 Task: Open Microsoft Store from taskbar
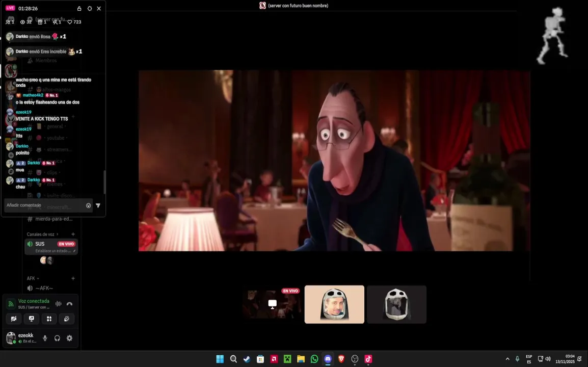tap(260, 359)
